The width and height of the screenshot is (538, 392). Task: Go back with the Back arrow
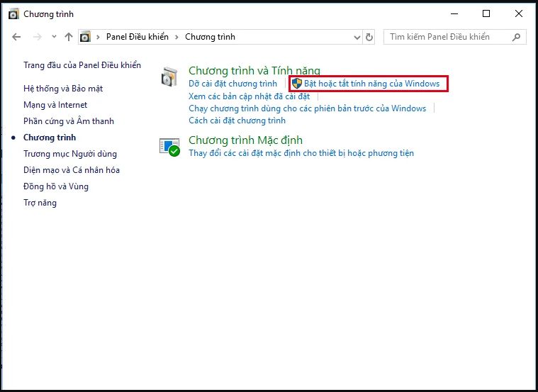[x=16, y=37]
